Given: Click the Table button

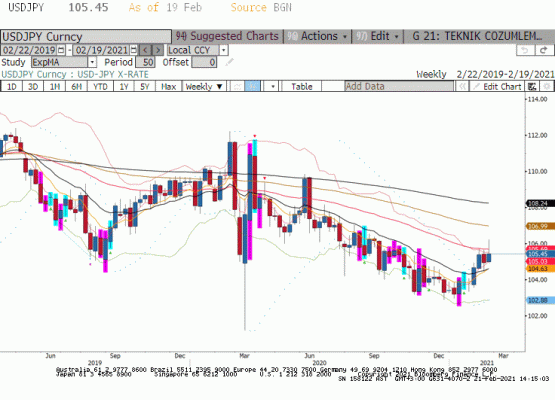Looking at the screenshot, I should coord(302,86).
